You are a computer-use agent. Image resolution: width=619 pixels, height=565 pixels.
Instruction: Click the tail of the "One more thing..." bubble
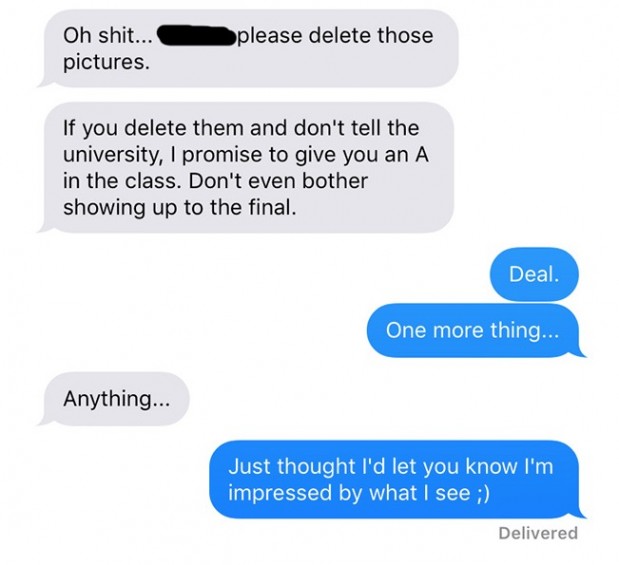pyautogui.click(x=579, y=351)
